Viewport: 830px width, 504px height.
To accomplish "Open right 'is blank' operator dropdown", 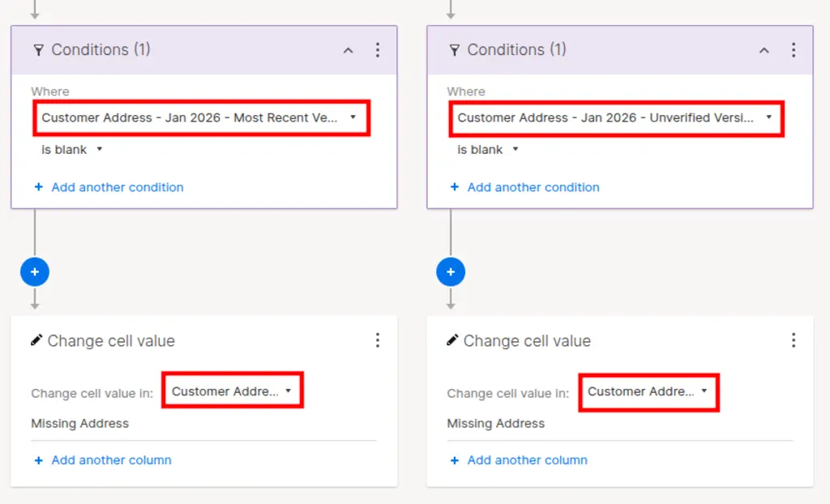I will pyautogui.click(x=487, y=150).
